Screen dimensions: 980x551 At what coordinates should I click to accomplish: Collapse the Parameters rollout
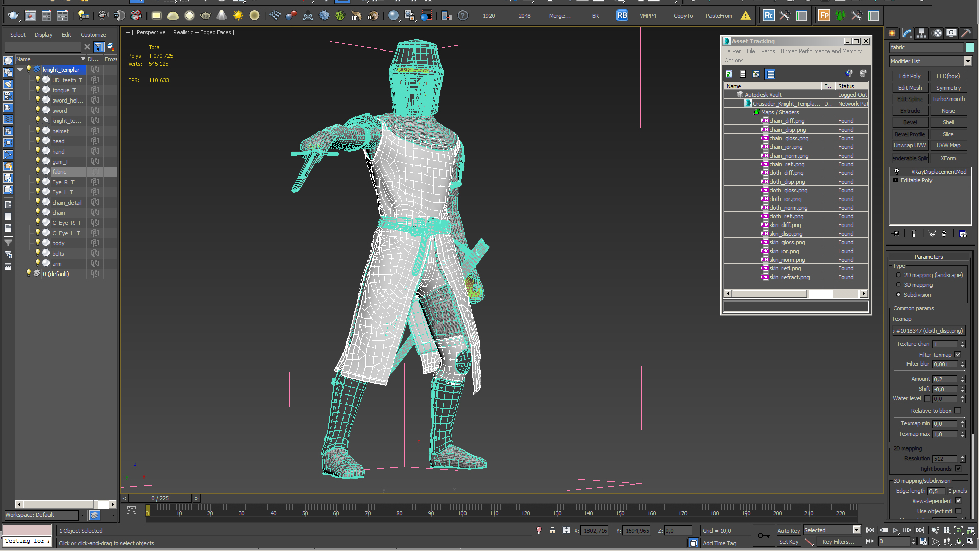tap(928, 257)
